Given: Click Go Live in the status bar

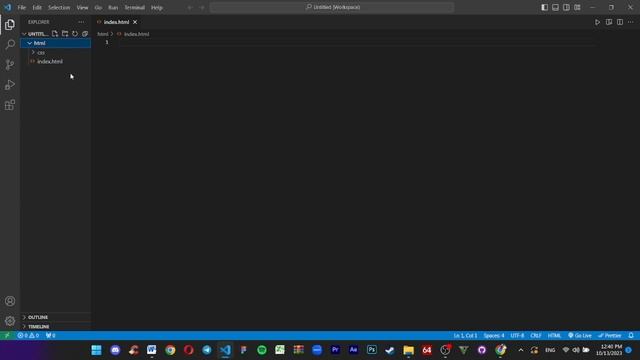Looking at the screenshot, I should point(580,336).
